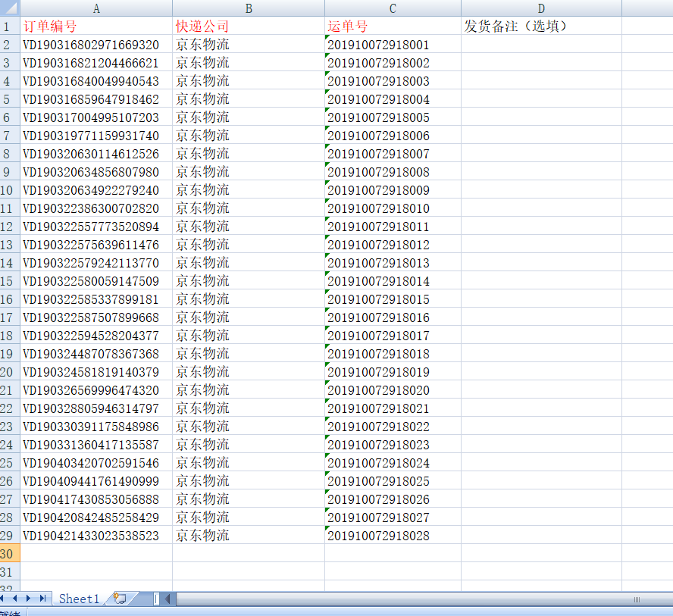Select order cell VD190421433023538523
Screen dimensions: 673x616
96,536
